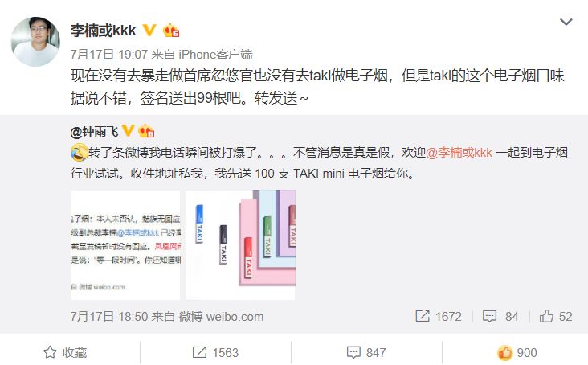Open 李楠或kkk profile avatar
The width and height of the screenshot is (588, 365).
[x=35, y=41]
